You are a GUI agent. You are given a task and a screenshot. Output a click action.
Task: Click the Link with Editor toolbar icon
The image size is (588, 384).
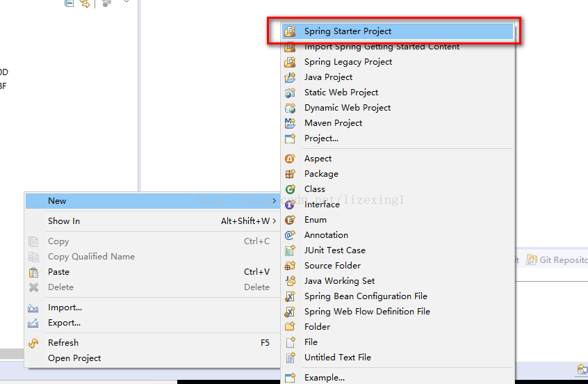(x=85, y=3)
